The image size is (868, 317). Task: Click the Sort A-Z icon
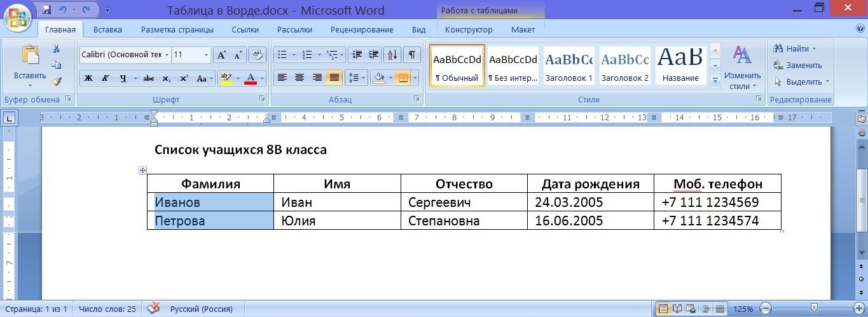(392, 55)
